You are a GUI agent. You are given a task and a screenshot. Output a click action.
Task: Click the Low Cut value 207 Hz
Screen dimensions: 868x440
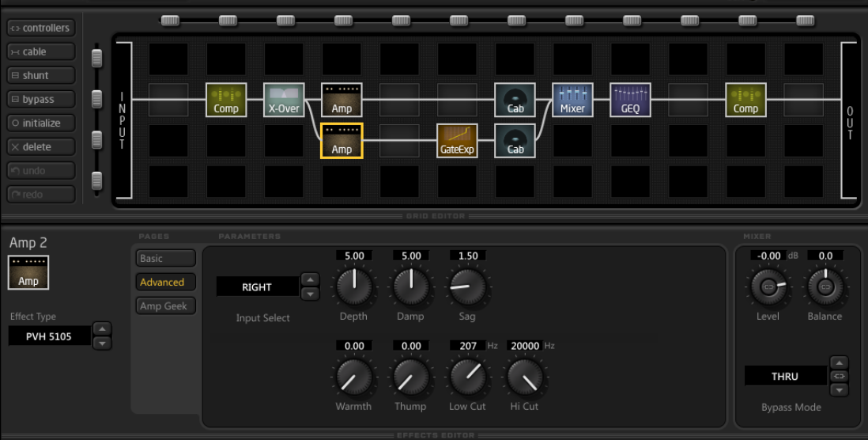(x=468, y=346)
